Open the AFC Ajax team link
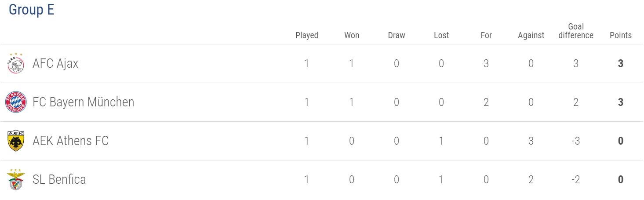Image resolution: width=644 pixels, height=200 pixels. point(55,64)
